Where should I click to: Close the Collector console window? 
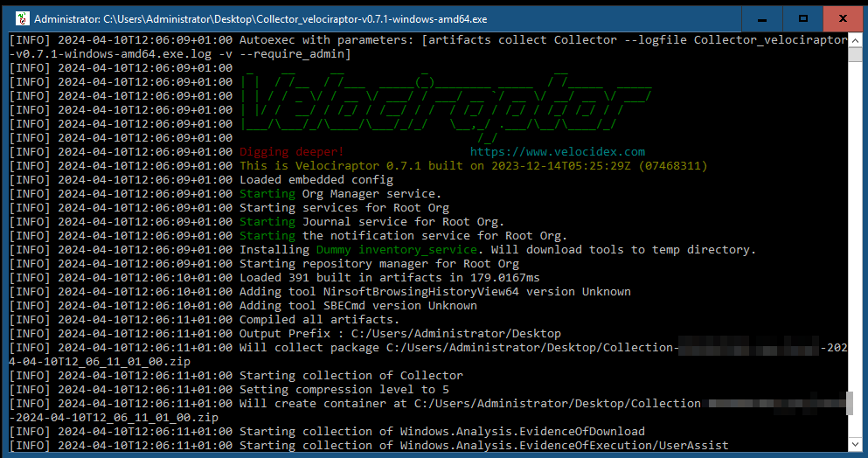844,19
